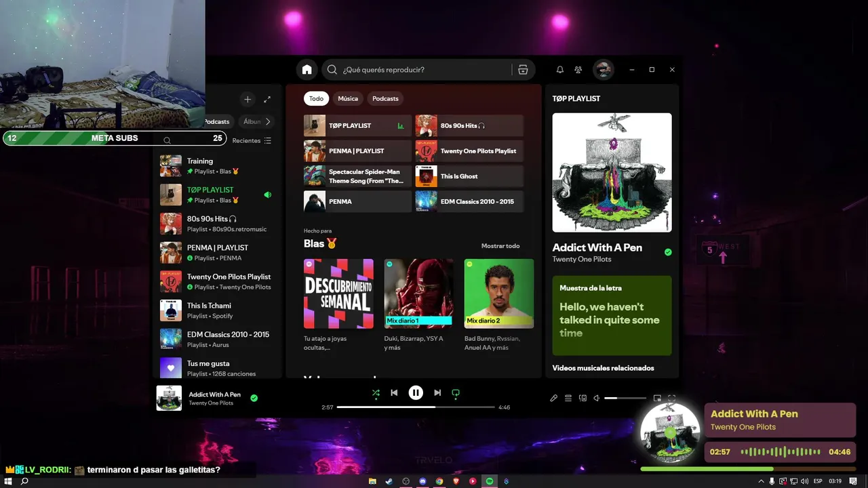Open the Recientes sort dropdown
868x488 pixels.
point(252,141)
